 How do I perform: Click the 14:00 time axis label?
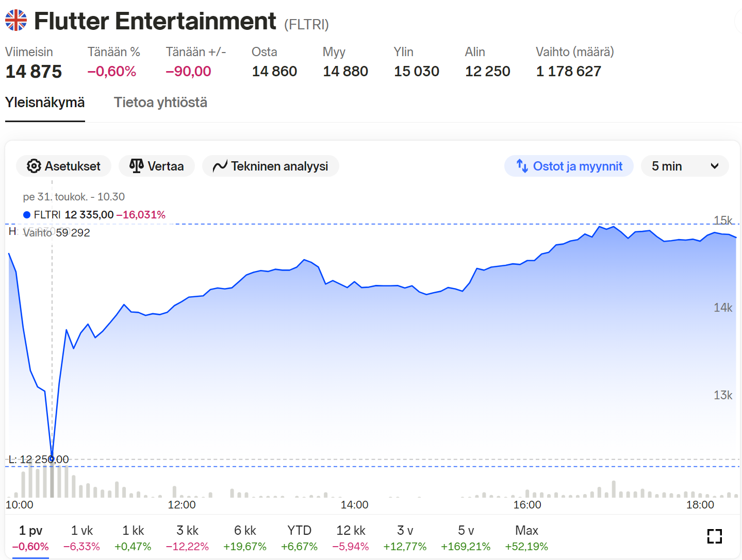click(x=354, y=505)
